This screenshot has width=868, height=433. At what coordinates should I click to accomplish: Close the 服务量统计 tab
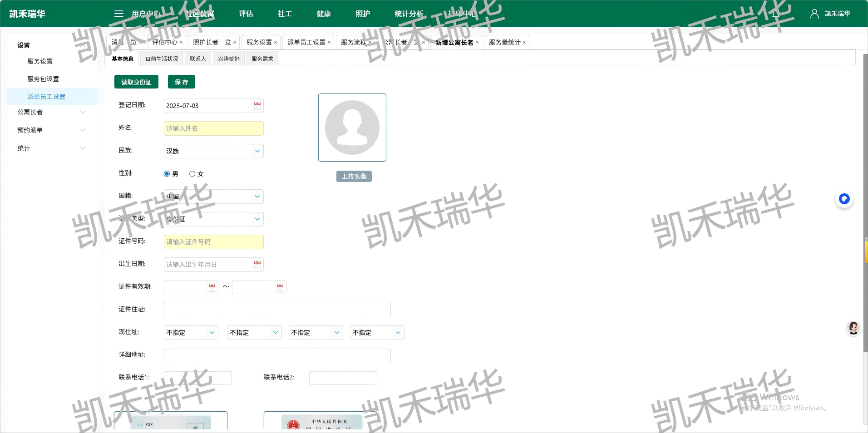coord(524,42)
